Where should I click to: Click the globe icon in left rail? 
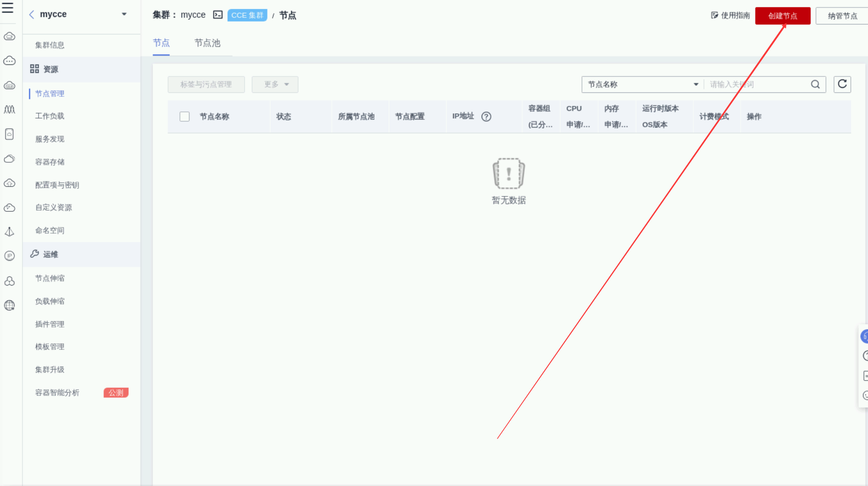point(9,305)
